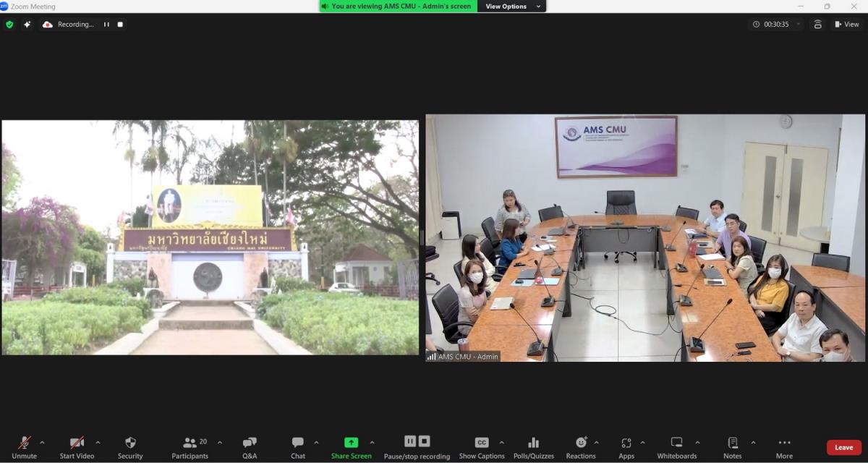The height and width of the screenshot is (463, 868).
Task: Expand the View Options dropdown
Action: point(511,7)
